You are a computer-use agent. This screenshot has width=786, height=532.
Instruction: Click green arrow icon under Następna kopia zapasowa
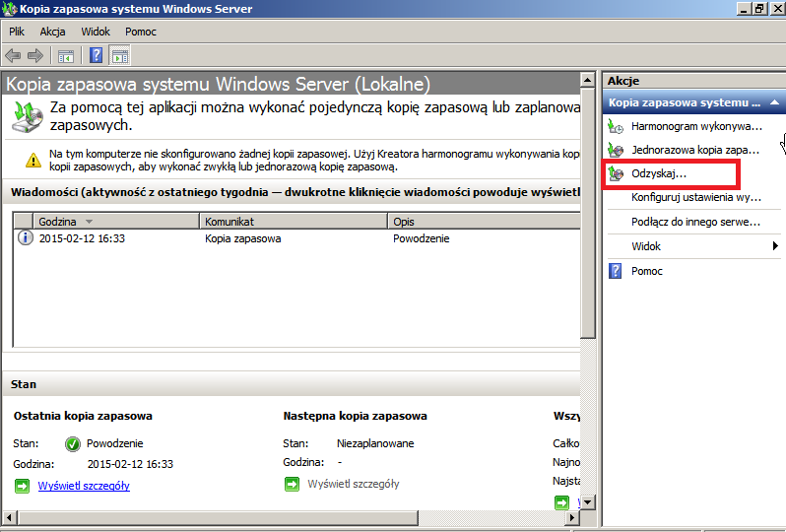point(293,485)
